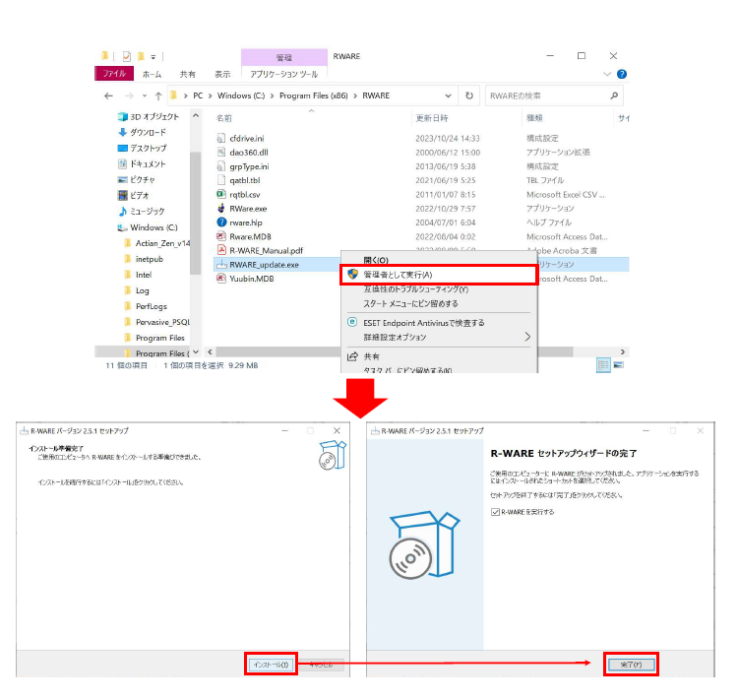This screenshot has height=700, width=738.
Task: Select ドキュメント in the navigation pane
Action: (x=142, y=164)
